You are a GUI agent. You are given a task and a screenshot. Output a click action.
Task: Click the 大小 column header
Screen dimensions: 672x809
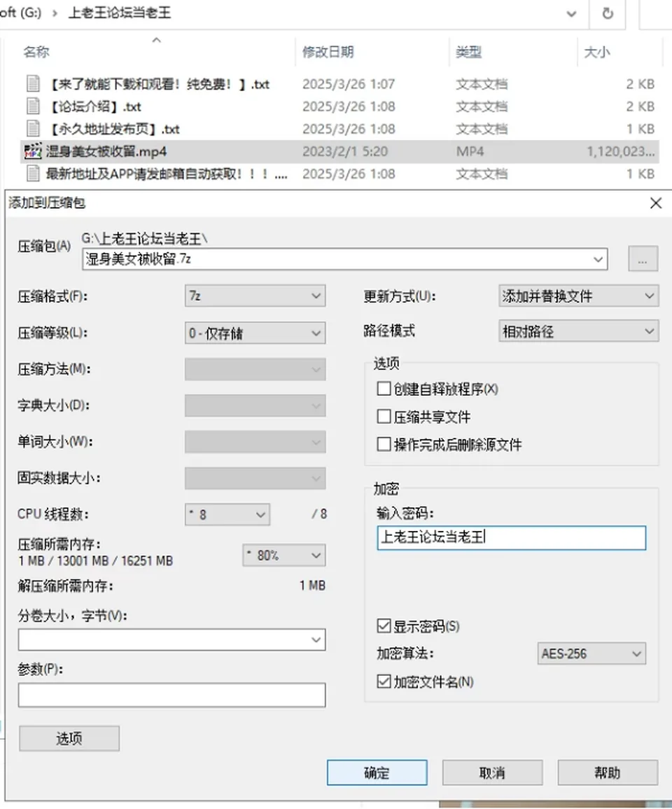tap(597, 52)
